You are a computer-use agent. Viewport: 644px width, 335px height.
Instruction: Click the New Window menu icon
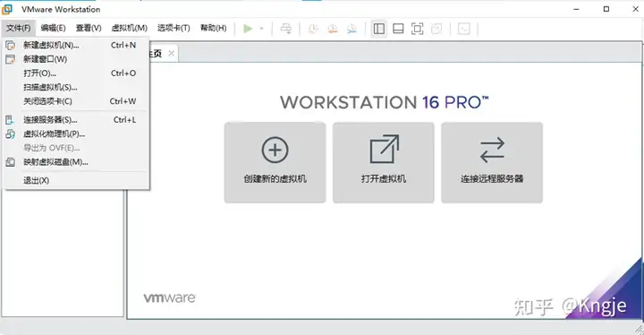(10, 59)
